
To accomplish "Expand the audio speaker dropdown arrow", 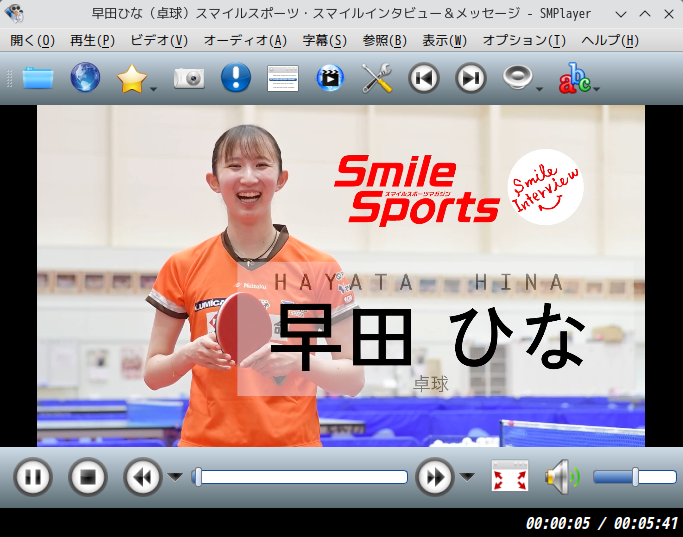I will click(539, 89).
